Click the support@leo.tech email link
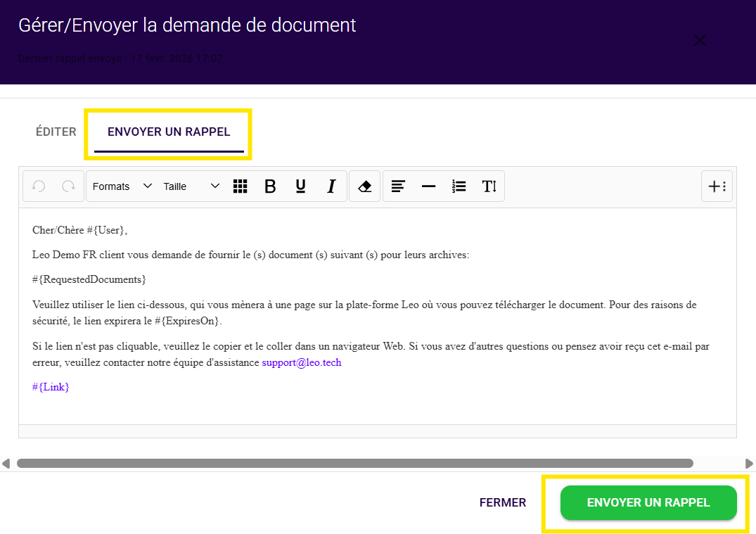 pyautogui.click(x=301, y=363)
